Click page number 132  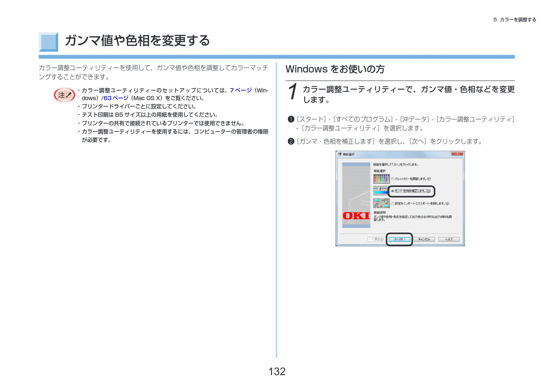click(277, 371)
